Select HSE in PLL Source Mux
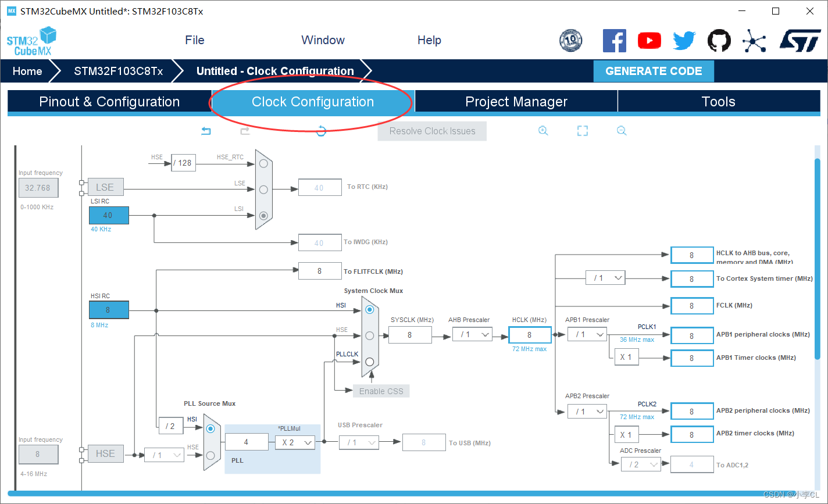The height and width of the screenshot is (504, 828). [210, 455]
